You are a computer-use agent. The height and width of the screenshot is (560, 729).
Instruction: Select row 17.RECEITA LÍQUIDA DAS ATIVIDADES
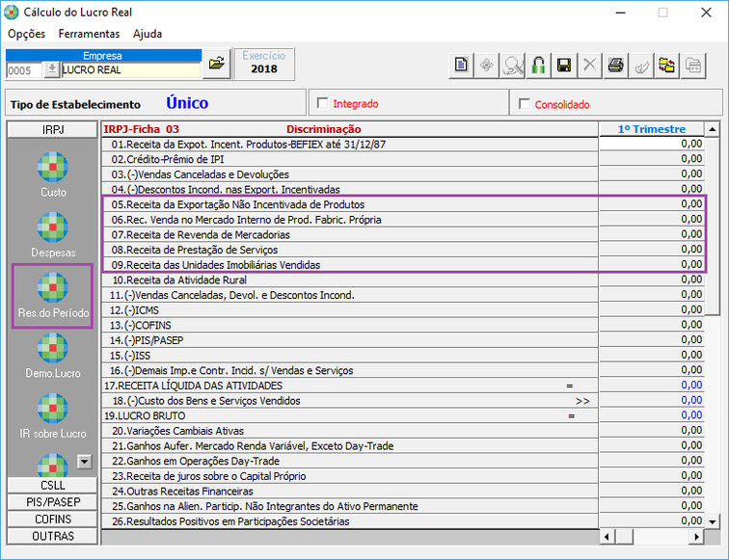[x=350, y=386]
